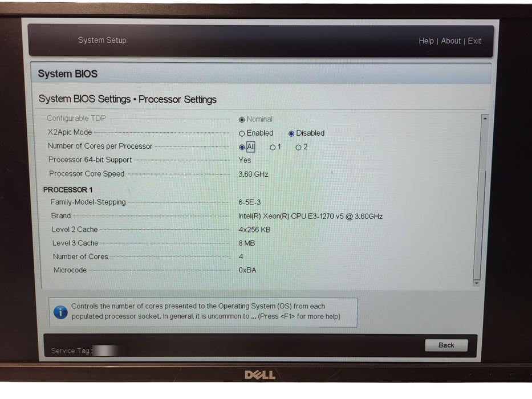
Task: Enable X2Apic Mode
Action: click(x=242, y=134)
